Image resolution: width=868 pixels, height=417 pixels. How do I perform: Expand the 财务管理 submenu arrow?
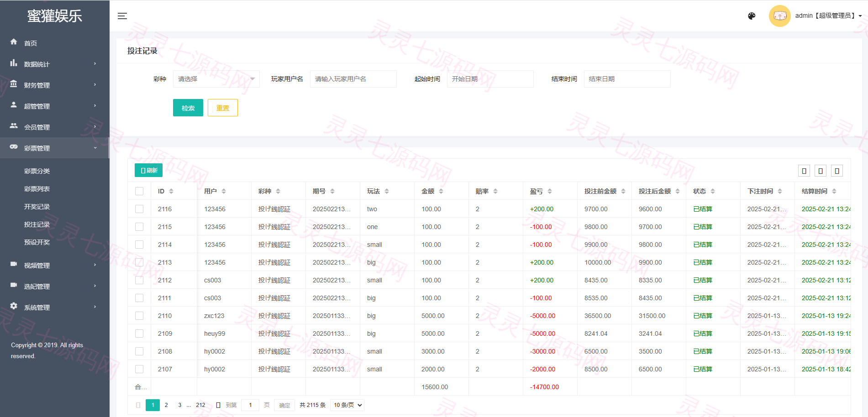pyautogui.click(x=95, y=85)
